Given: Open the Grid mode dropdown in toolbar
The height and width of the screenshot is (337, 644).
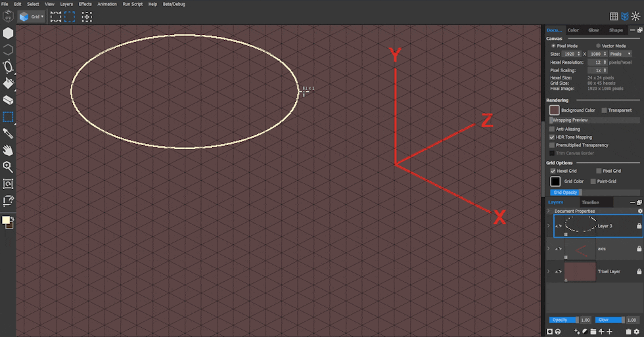Looking at the screenshot, I should point(32,16).
